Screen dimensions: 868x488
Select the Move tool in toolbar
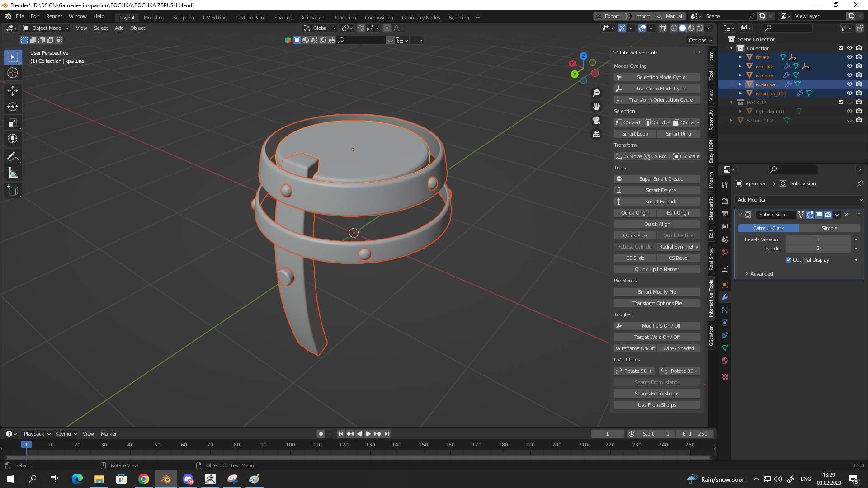(13, 91)
